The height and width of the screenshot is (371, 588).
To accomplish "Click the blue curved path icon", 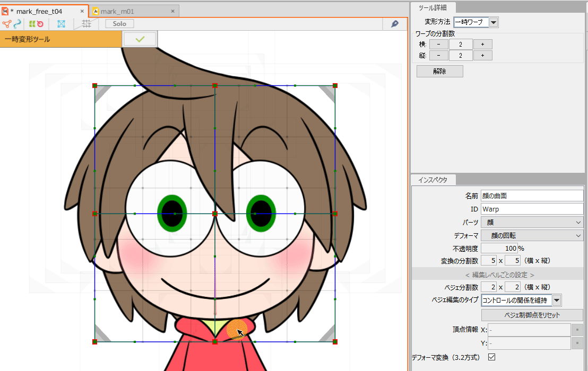I will click(x=18, y=24).
